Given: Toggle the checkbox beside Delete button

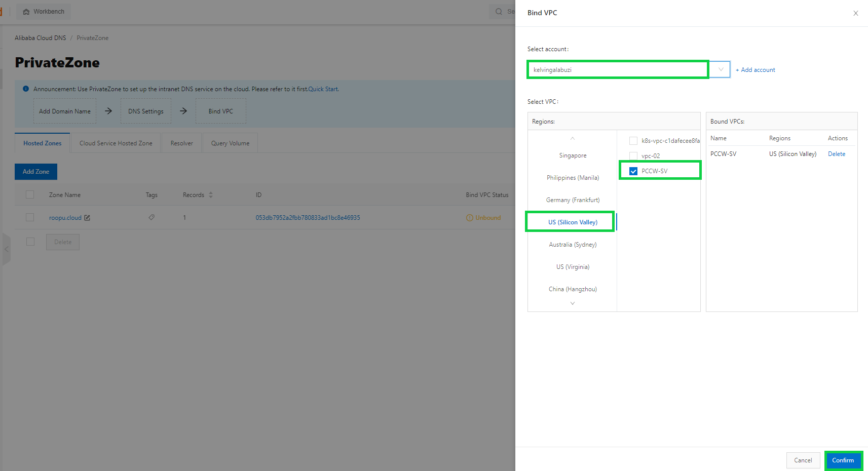Looking at the screenshot, I should 30,242.
